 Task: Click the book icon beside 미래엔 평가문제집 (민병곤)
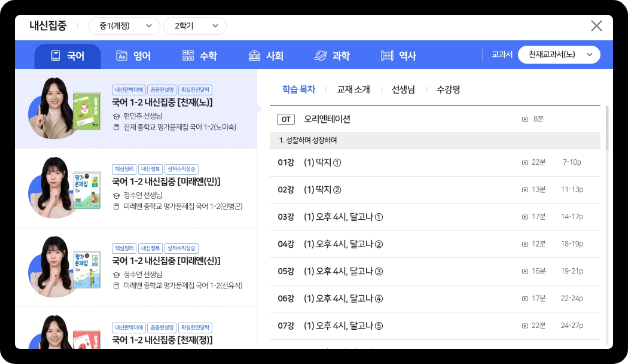116,207
